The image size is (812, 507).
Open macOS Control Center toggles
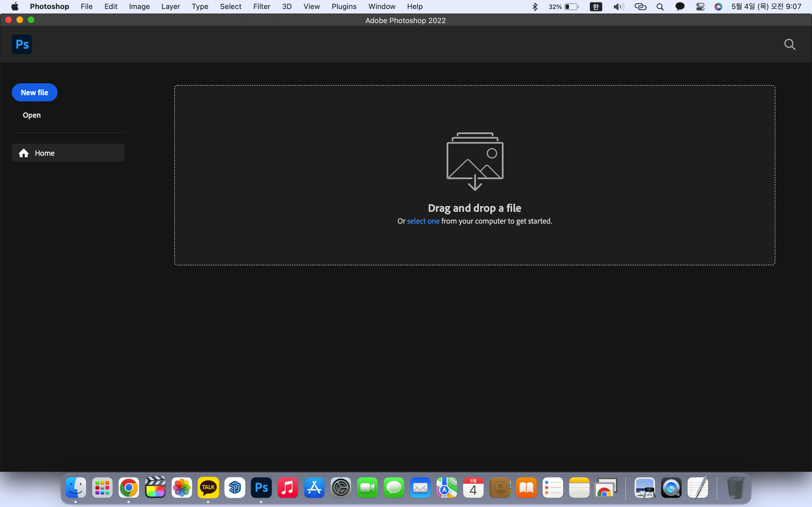700,6
